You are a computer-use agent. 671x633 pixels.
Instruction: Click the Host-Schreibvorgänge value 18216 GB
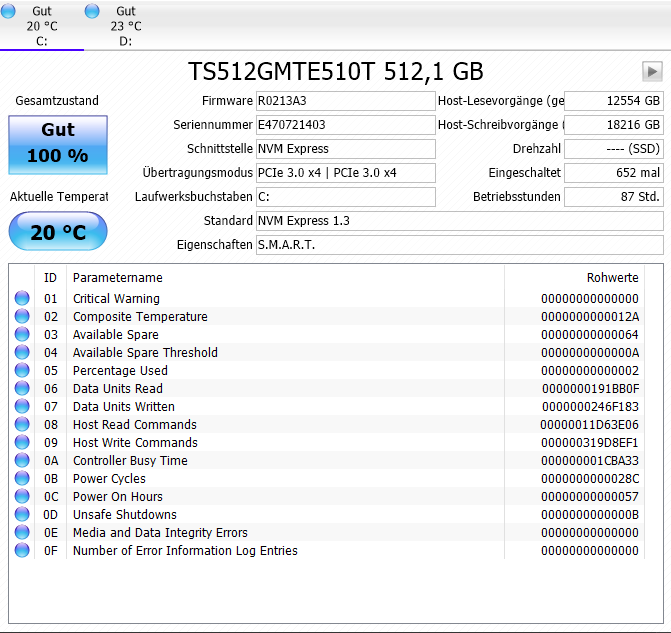(x=614, y=125)
